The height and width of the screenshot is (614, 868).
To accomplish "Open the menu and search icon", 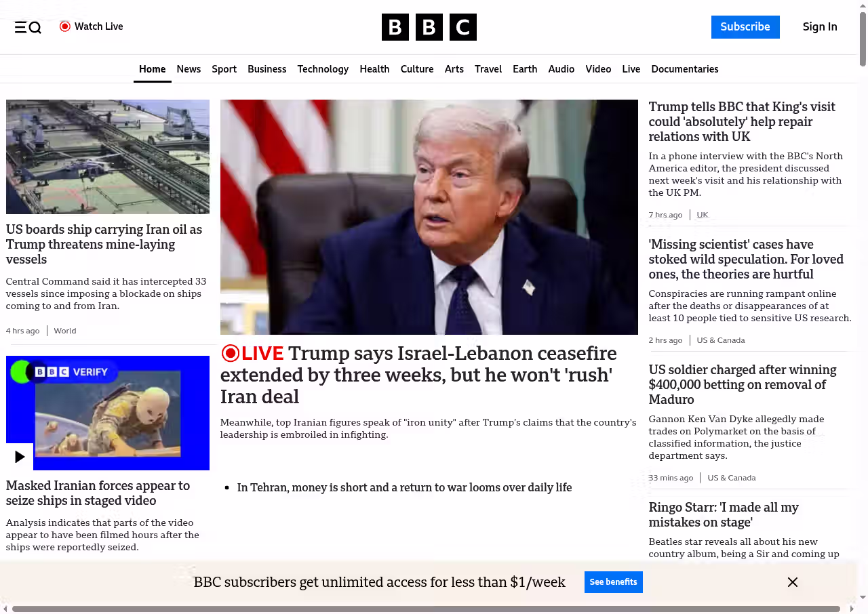I will click(28, 27).
